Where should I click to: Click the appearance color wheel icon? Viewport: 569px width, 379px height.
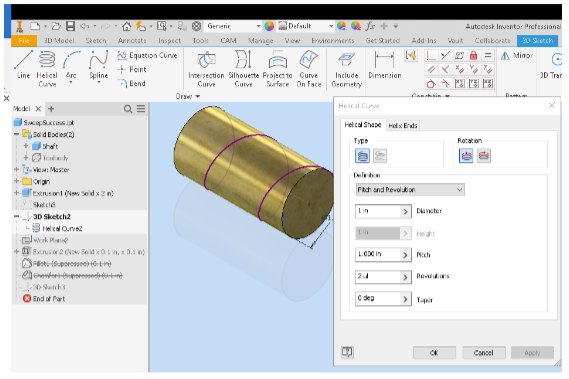click(x=269, y=26)
